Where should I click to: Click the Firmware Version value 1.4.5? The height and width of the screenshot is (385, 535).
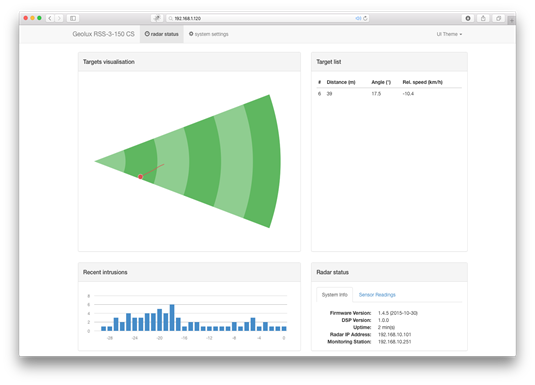397,313
